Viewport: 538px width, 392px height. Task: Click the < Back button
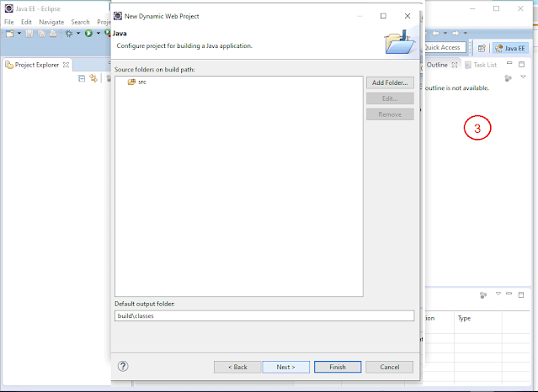coord(237,367)
